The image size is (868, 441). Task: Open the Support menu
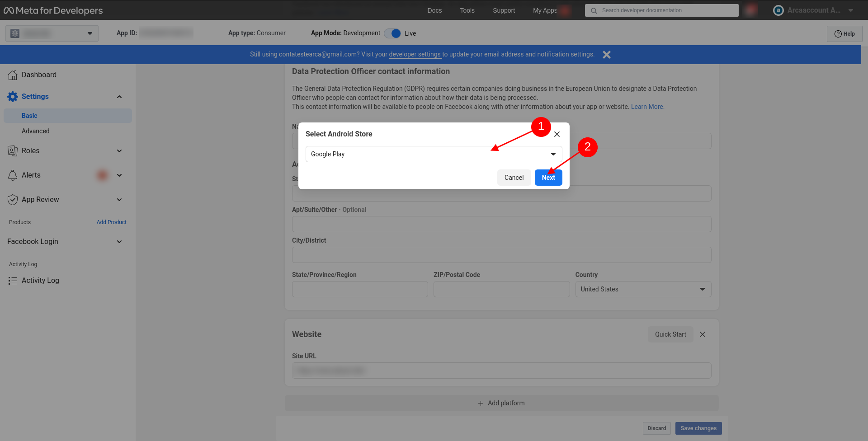coord(504,10)
